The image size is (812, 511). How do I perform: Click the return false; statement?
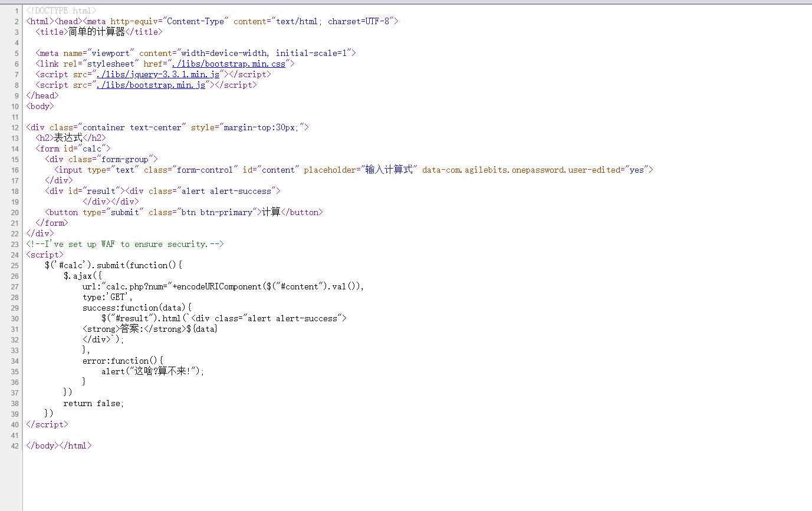pyautogui.click(x=94, y=403)
